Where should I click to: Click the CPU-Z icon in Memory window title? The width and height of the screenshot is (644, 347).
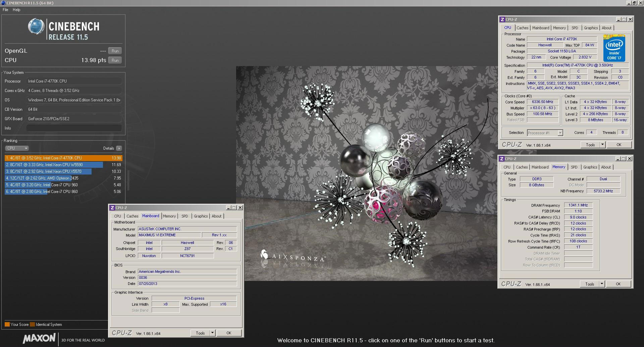click(x=501, y=159)
